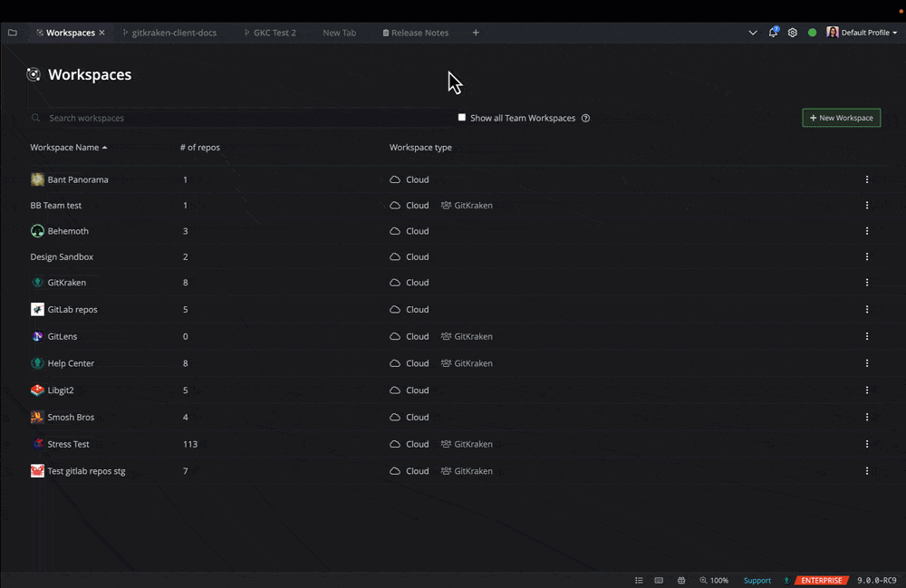Viewport: 906px width, 588px height.
Task: Open the Release Notes tab
Action: (x=416, y=33)
